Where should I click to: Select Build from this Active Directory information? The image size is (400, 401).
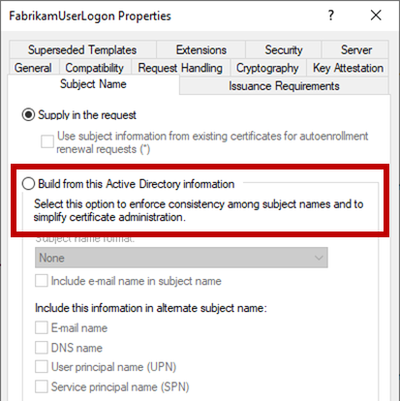click(28, 184)
